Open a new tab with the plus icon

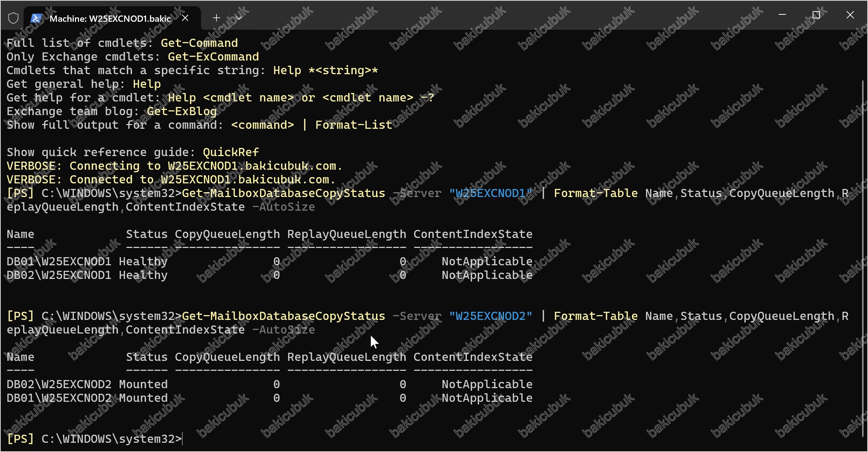coord(216,17)
